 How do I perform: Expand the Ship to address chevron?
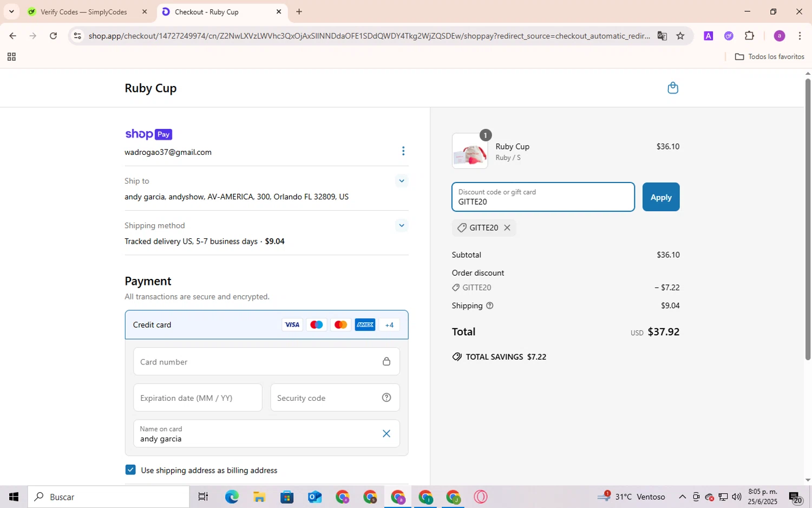(x=401, y=181)
